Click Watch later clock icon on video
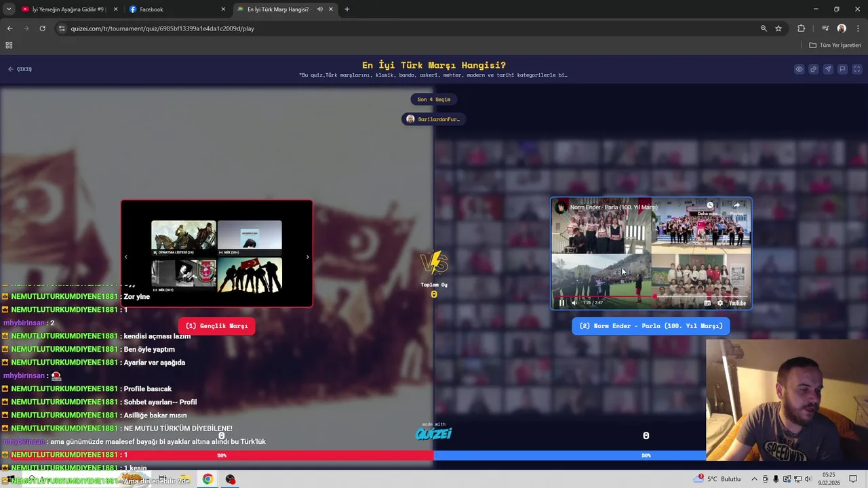The width and height of the screenshot is (868, 488). [x=710, y=206]
